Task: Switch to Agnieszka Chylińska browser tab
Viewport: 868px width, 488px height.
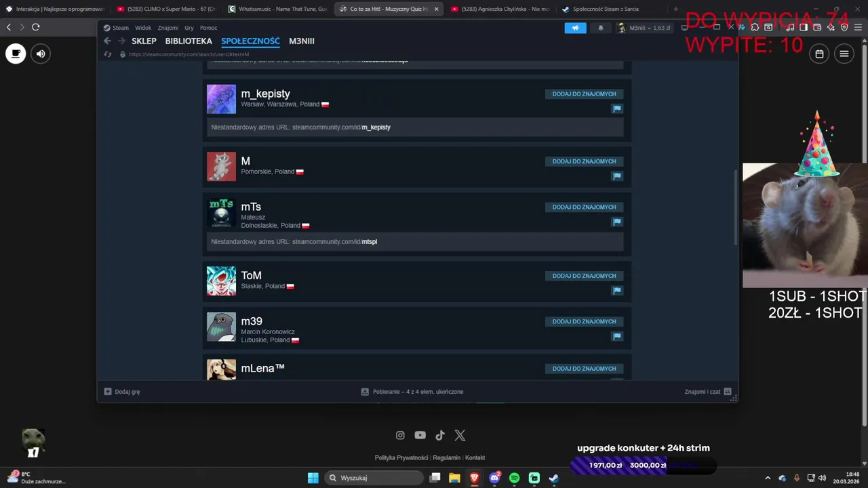Action: [x=500, y=9]
